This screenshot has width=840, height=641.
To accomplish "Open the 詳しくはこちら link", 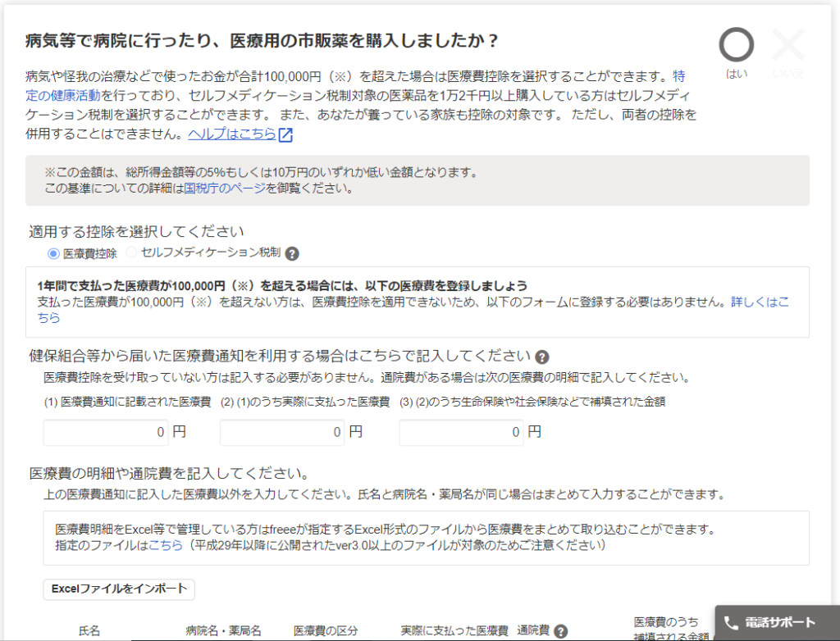I will click(x=760, y=302).
